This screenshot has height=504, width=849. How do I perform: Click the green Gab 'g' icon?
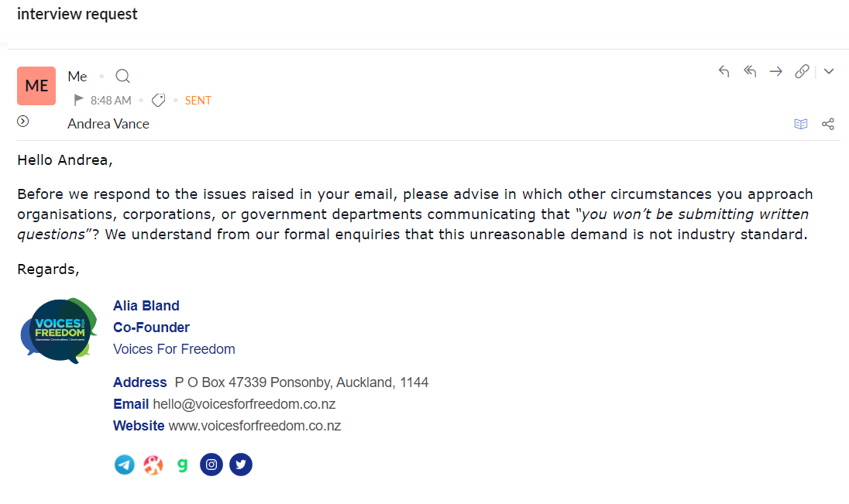[182, 465]
